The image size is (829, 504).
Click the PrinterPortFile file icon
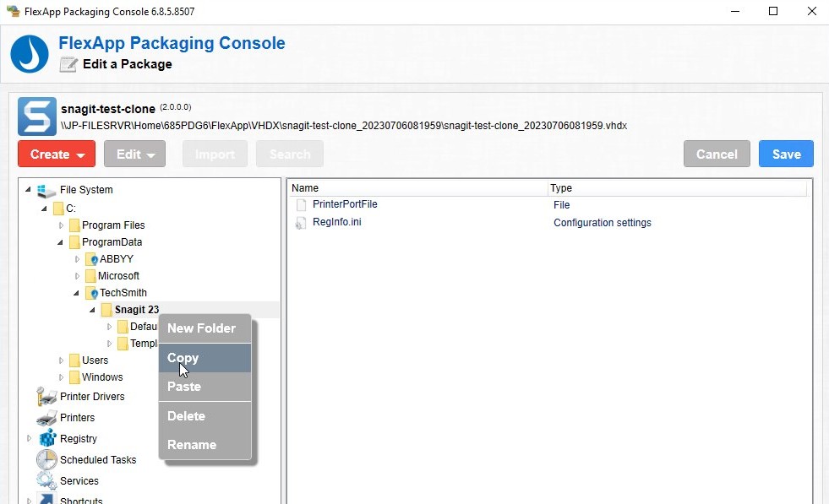click(301, 204)
